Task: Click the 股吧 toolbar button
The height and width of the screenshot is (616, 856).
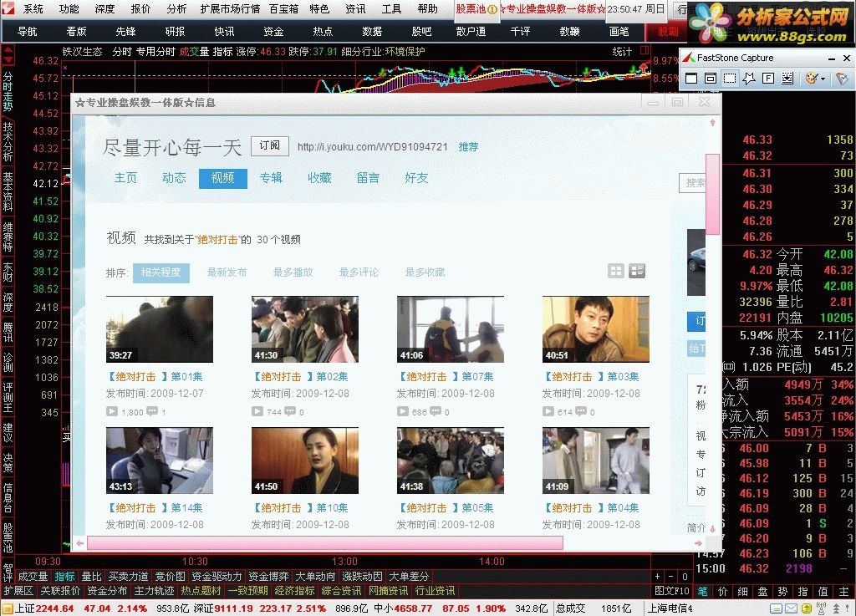Action: click(x=421, y=32)
